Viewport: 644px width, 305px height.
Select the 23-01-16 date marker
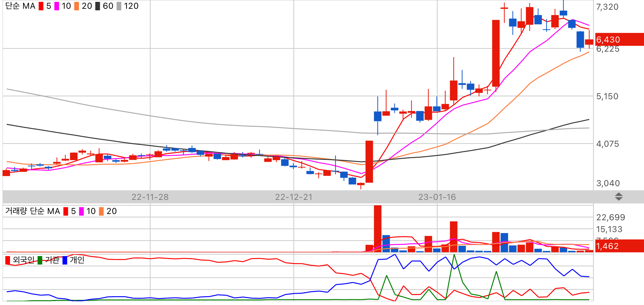(x=437, y=197)
